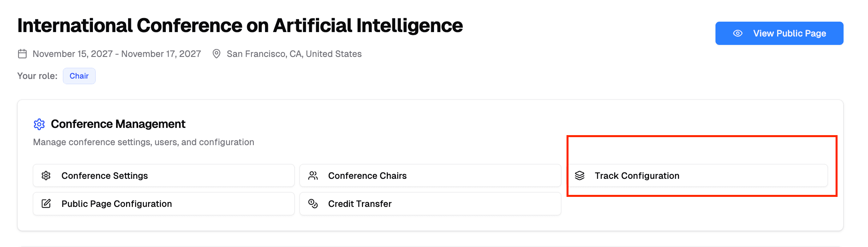The width and height of the screenshot is (868, 247).
Task: Open Conference Settings
Action: 163,176
